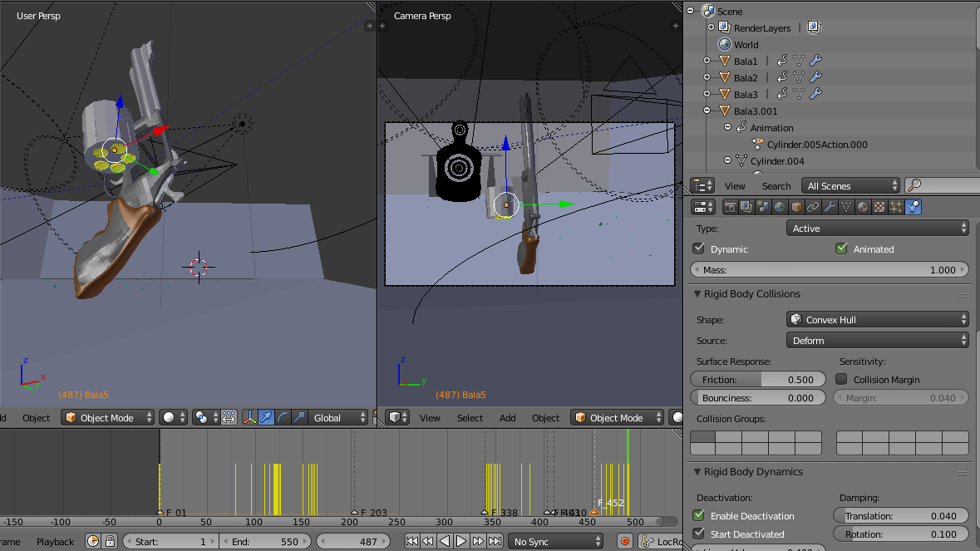
Task: Click the timeline record button
Action: 625,541
